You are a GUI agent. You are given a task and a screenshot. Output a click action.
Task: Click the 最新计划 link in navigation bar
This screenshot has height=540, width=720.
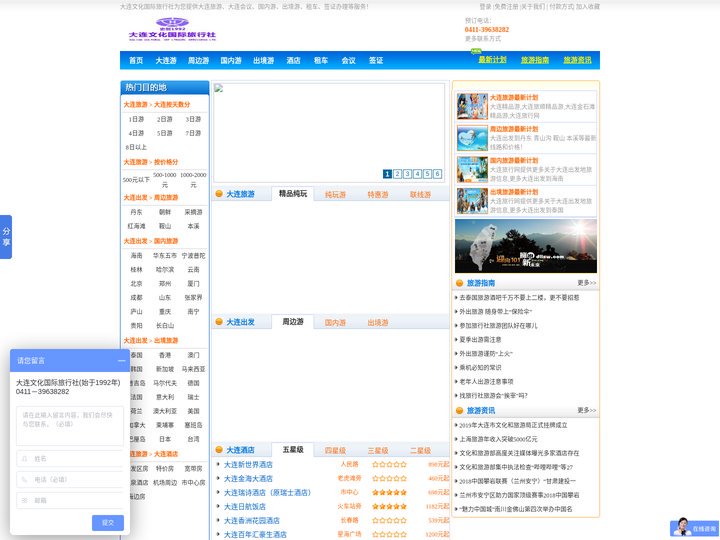tap(492, 60)
